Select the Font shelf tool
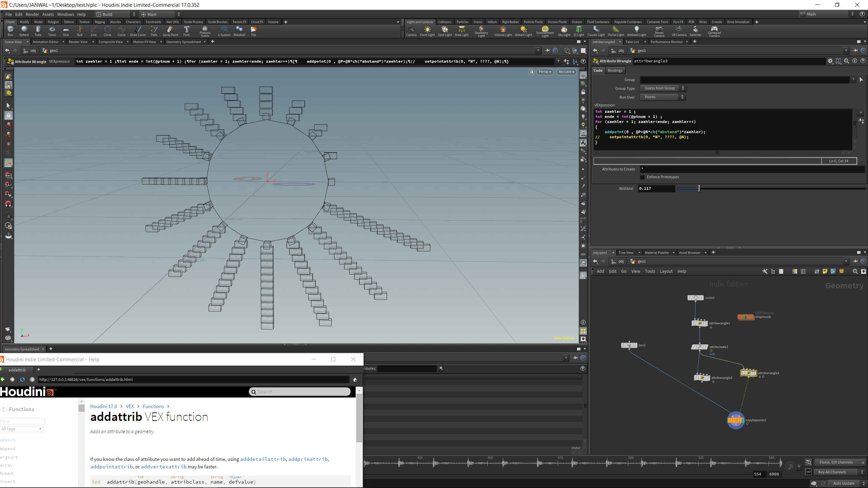Image resolution: width=868 pixels, height=488 pixels. 186,31
